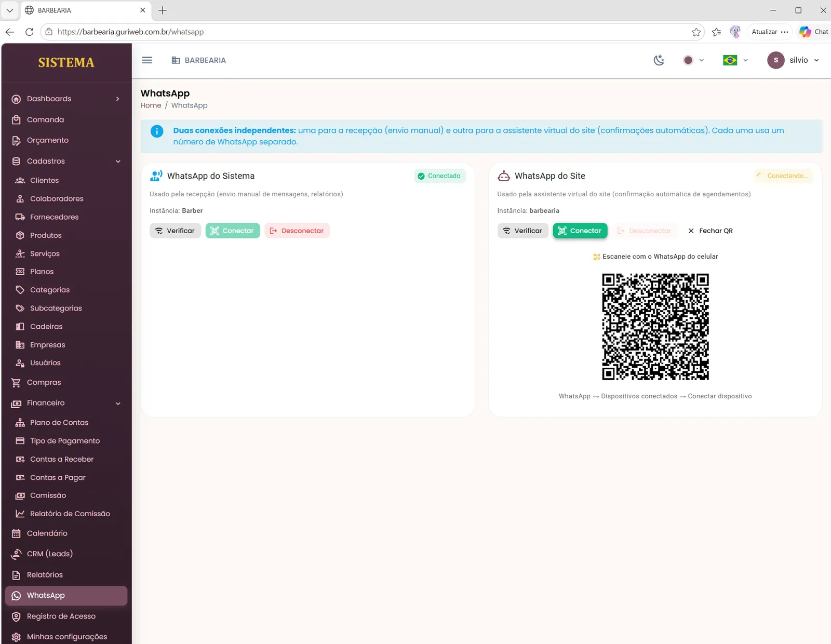This screenshot has width=831, height=644.
Task: Click the Relatório de Comissão chart icon
Action: [20, 514]
